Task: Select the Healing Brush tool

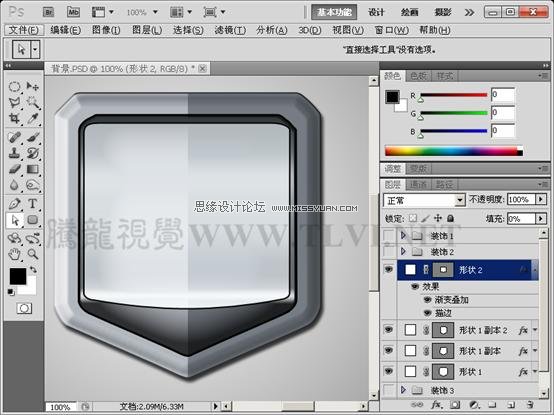Action: (x=14, y=137)
